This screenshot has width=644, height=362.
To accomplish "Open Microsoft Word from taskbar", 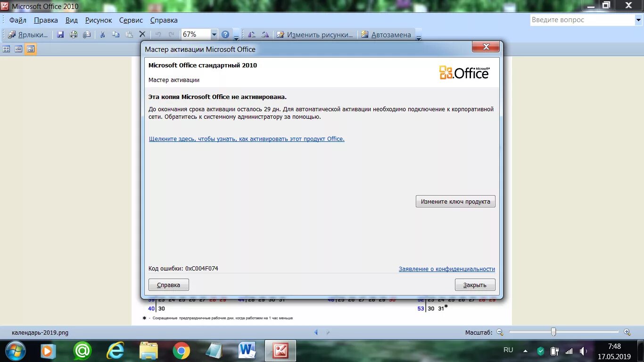I will coord(247,351).
